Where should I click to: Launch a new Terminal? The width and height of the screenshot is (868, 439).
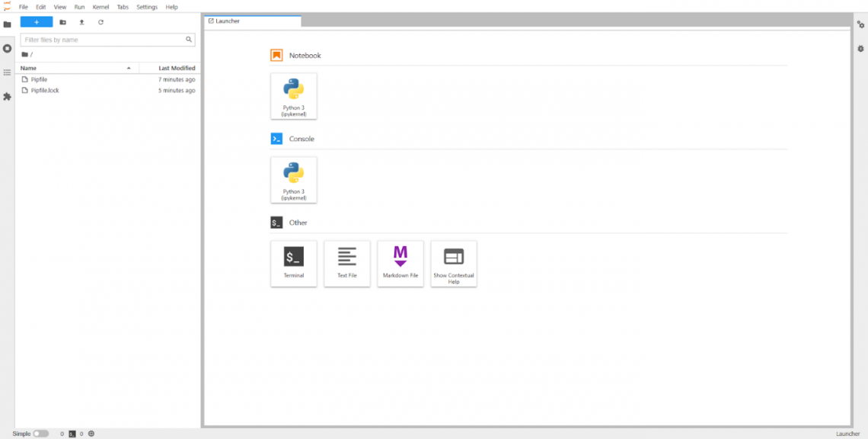pyautogui.click(x=293, y=263)
